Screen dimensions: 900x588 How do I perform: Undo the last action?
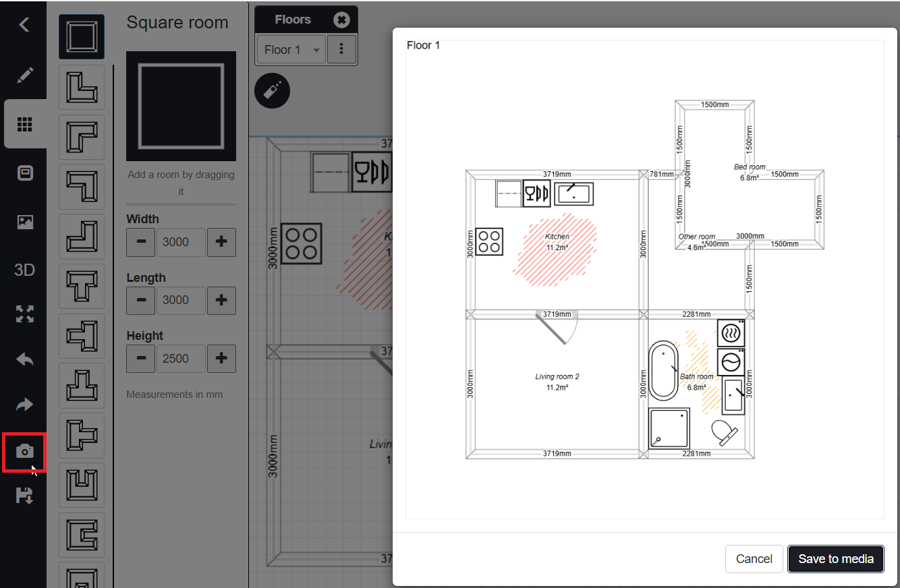point(25,359)
